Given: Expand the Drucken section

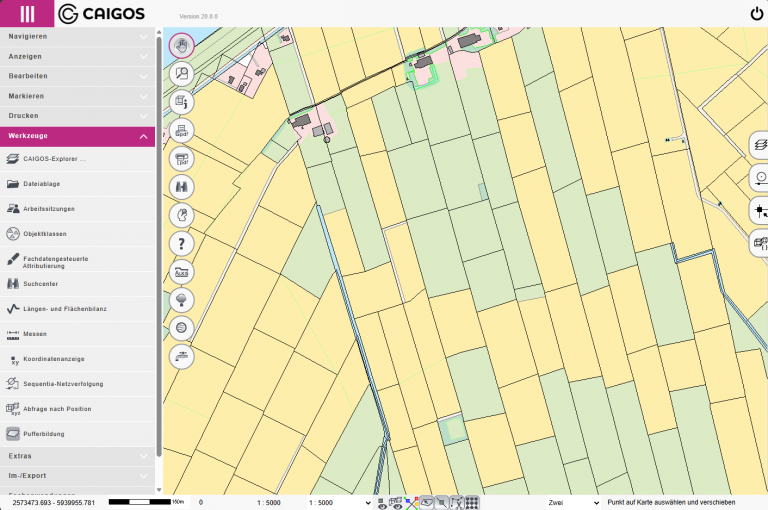Looking at the screenshot, I should point(77,116).
